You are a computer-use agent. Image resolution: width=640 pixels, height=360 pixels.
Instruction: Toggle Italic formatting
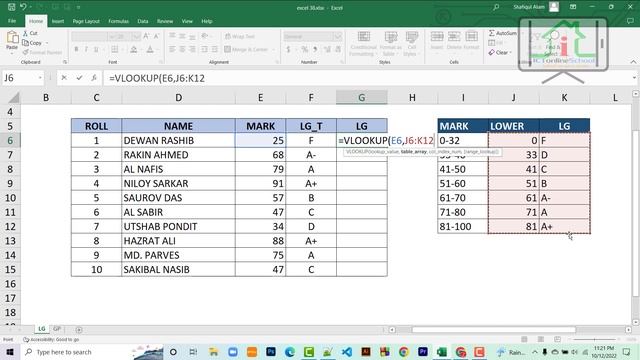[86, 49]
